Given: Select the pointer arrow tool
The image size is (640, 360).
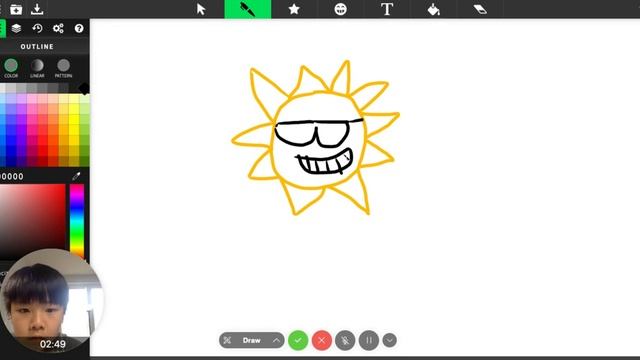Looking at the screenshot, I should 201,9.
